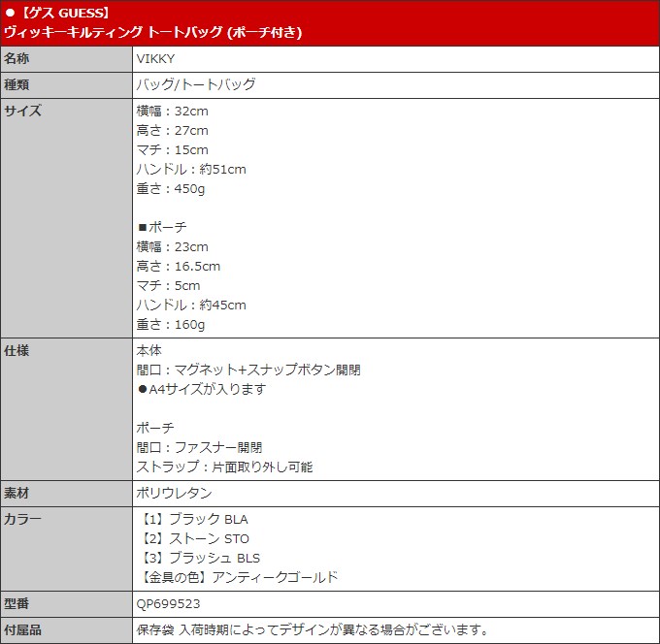
Task: Click color option 【3】ブラッシュ BLS
Action: pyautogui.click(x=200, y=558)
